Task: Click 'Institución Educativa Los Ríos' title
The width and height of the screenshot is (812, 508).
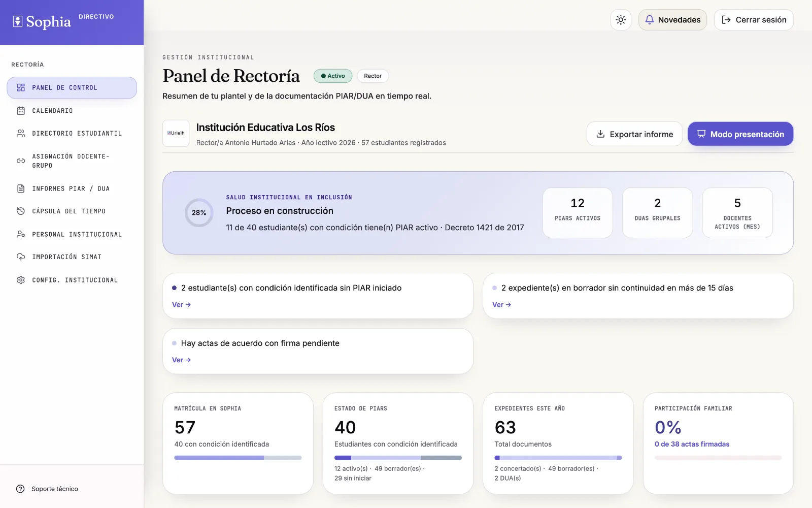Action: tap(265, 128)
